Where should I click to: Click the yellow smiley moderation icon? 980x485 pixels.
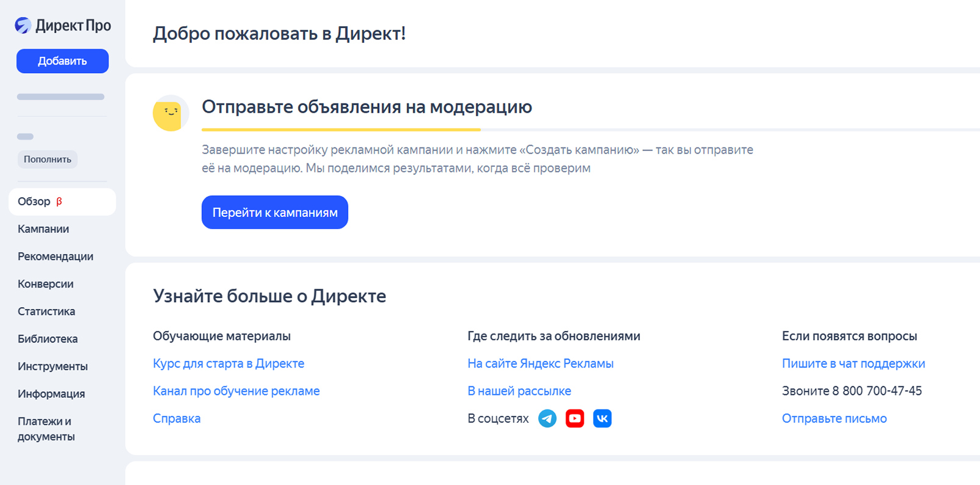[171, 113]
